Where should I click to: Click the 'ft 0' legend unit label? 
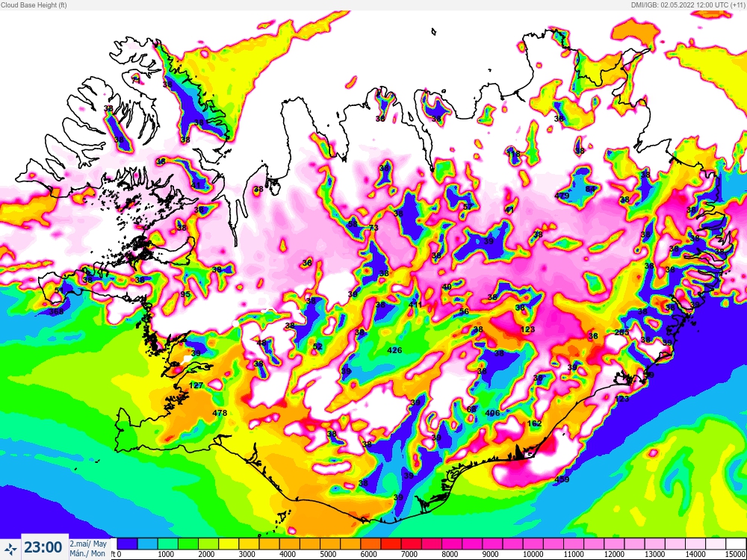tap(116, 554)
